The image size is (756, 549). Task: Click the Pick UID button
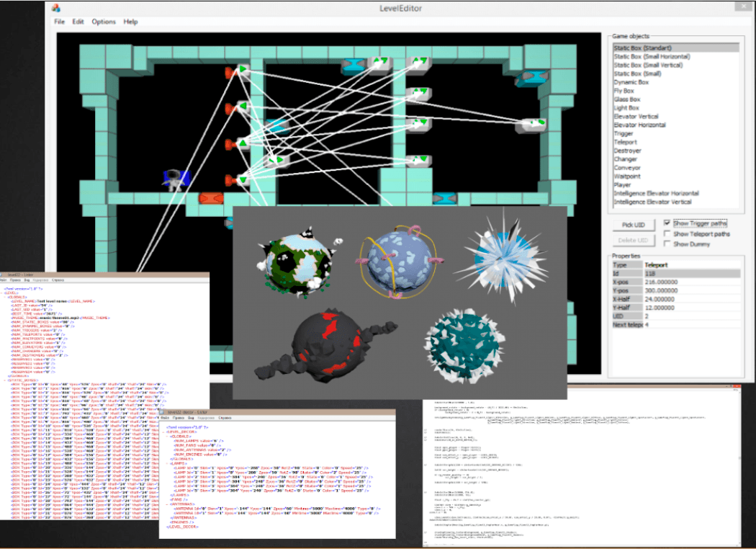click(x=634, y=225)
